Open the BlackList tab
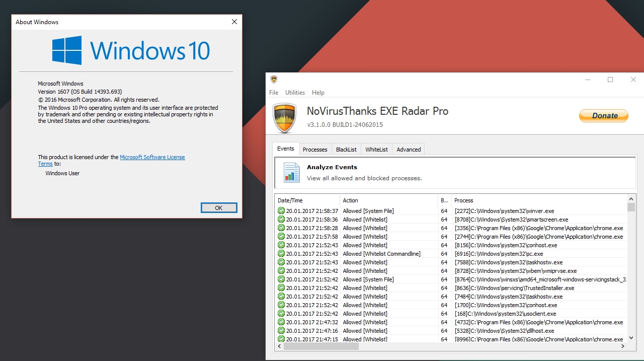 tap(346, 150)
